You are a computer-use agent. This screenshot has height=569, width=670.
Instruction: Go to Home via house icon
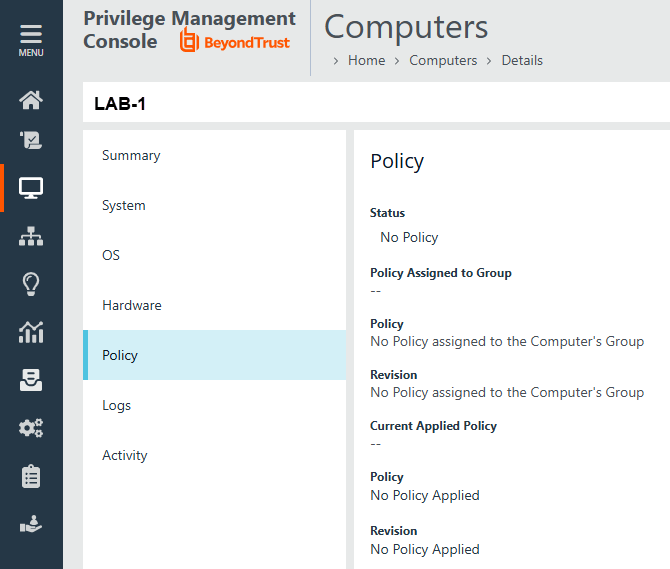pos(31,100)
